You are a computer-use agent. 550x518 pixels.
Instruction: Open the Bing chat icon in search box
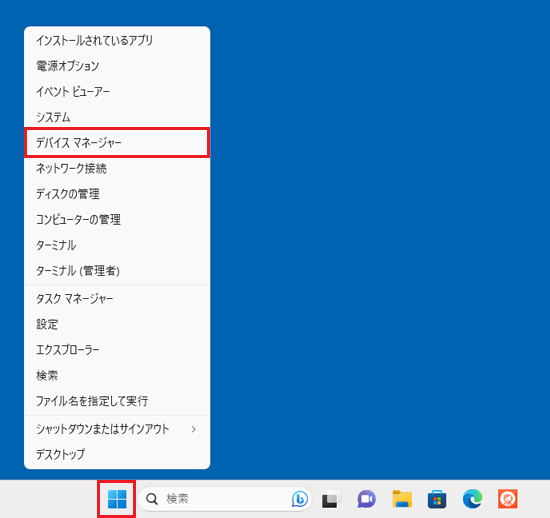[300, 499]
